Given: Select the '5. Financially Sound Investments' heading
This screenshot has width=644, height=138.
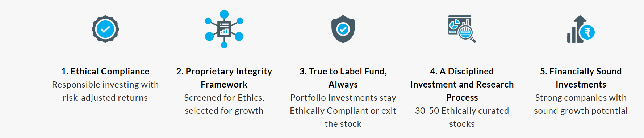Looking at the screenshot, I should click(x=581, y=78).
